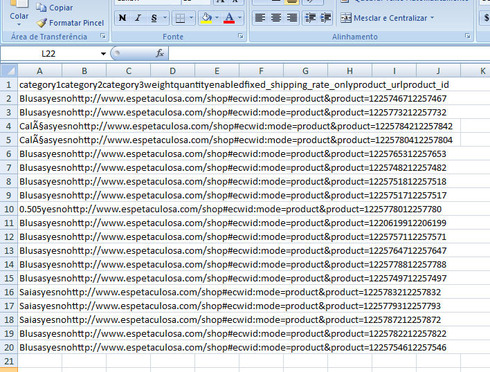Select row 16 header
Viewport: 490px width, 372px height.
(9, 292)
